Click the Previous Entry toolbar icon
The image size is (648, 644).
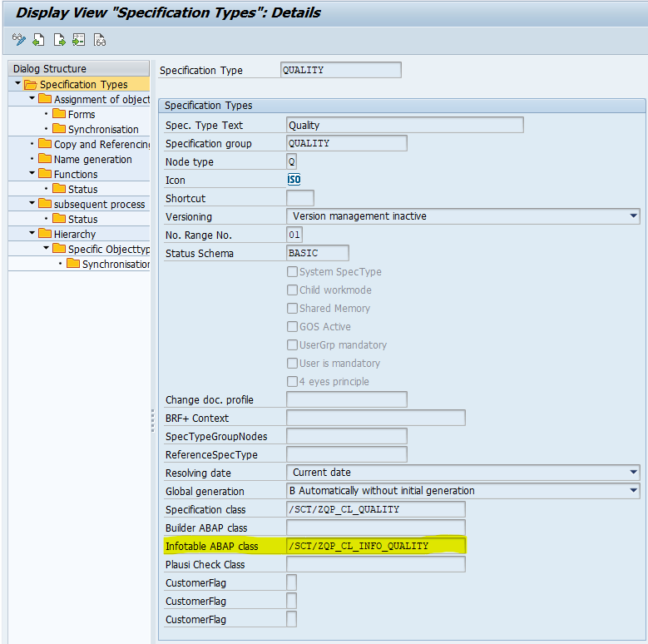39,40
